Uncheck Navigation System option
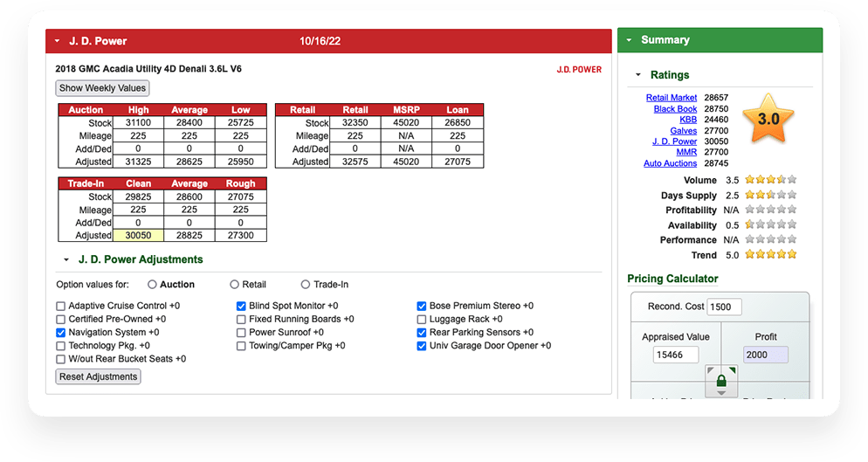The image size is (868, 462). 61,333
